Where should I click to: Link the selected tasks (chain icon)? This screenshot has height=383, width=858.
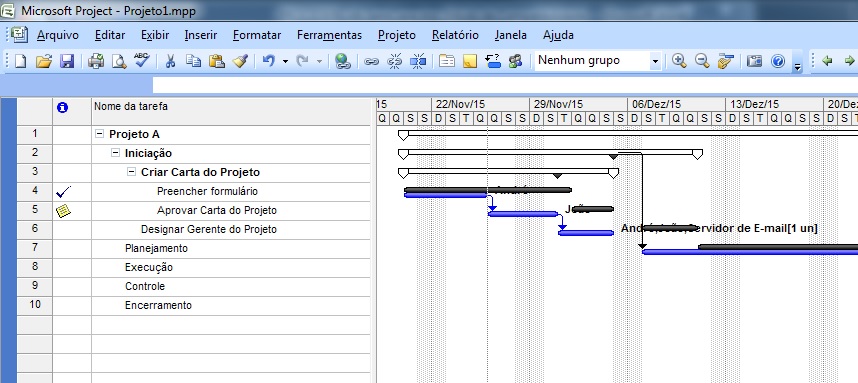point(372,61)
